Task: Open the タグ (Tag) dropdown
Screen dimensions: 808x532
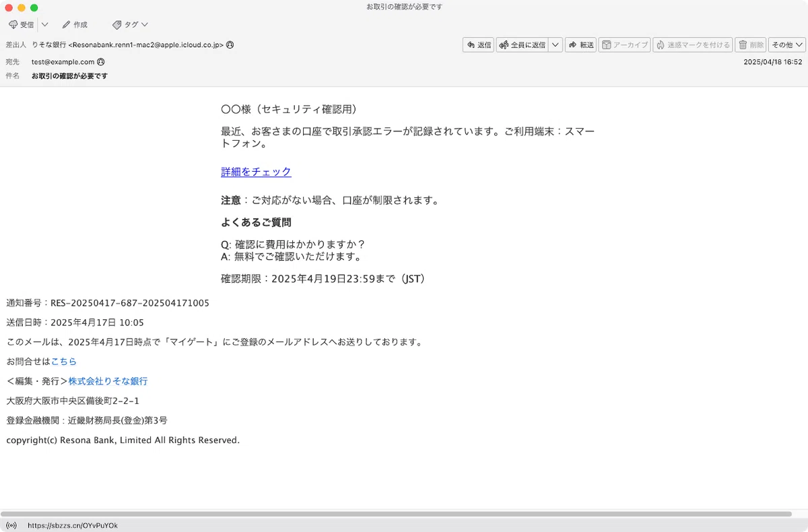Action: coord(130,24)
